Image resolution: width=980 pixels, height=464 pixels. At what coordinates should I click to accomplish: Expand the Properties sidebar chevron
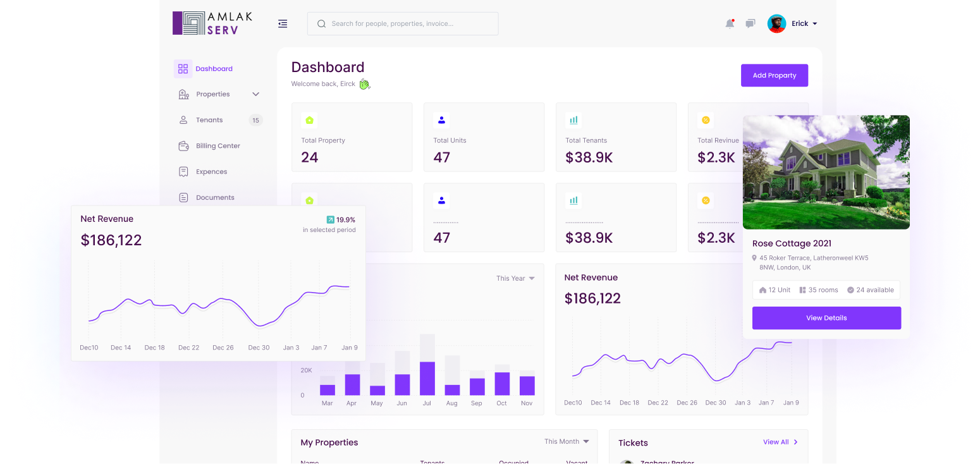[x=255, y=94]
